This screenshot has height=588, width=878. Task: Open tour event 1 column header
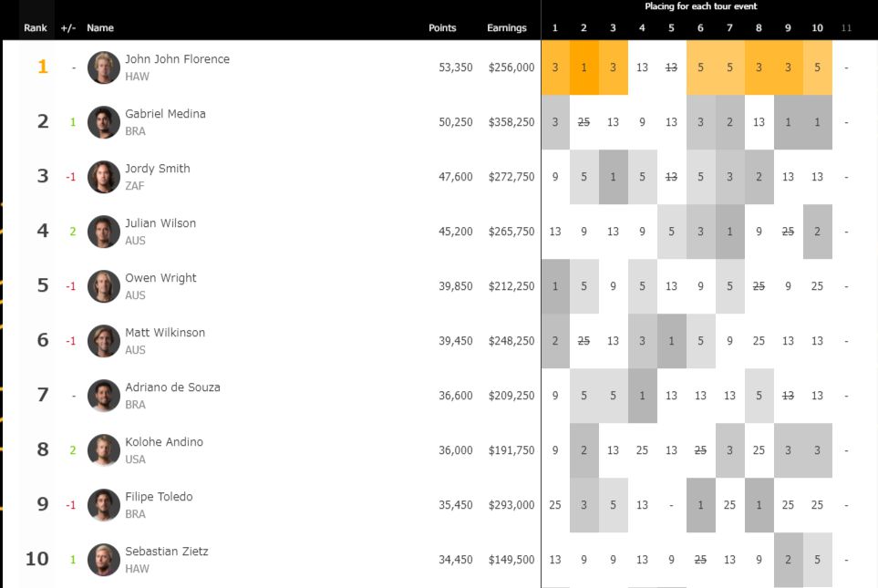[x=555, y=28]
